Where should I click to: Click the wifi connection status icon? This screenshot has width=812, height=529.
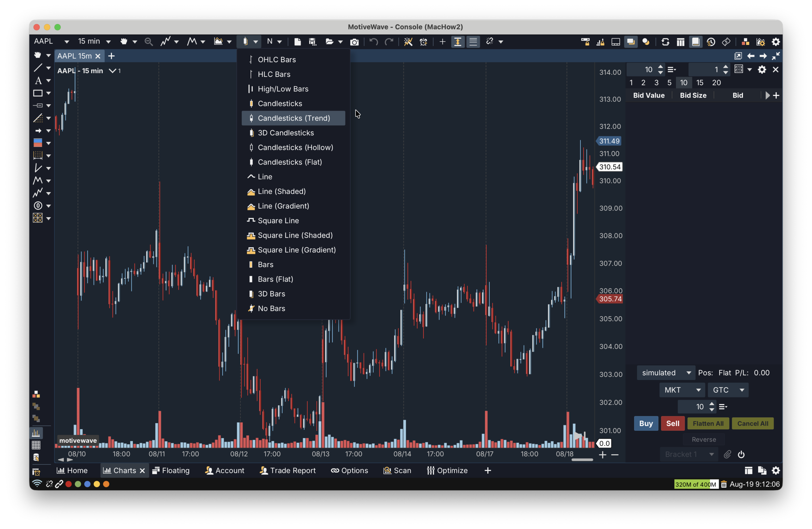(37, 484)
